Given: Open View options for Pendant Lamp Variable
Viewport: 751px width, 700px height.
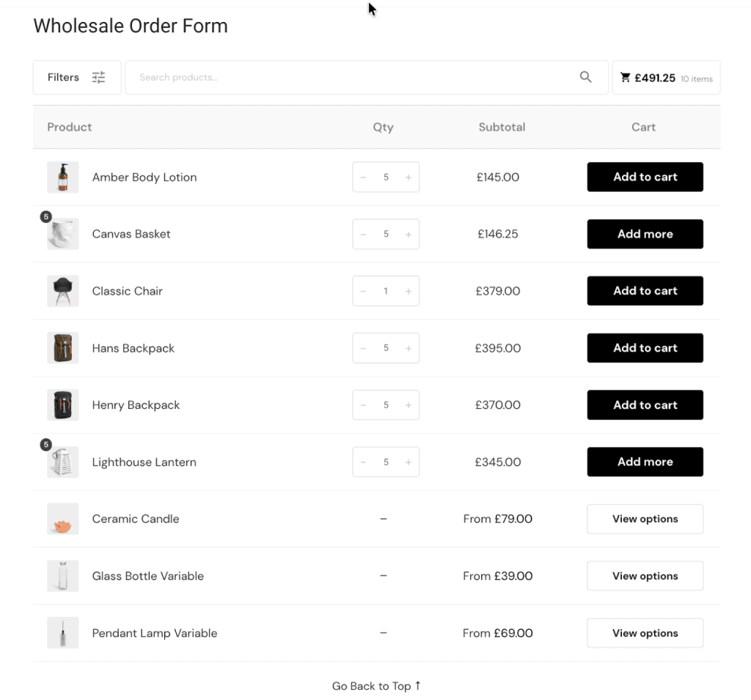Looking at the screenshot, I should tap(645, 633).
